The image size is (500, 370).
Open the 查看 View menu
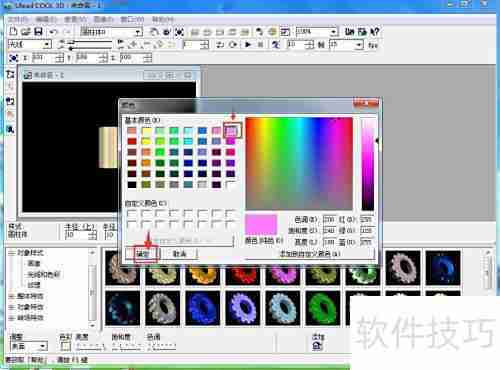[75, 19]
